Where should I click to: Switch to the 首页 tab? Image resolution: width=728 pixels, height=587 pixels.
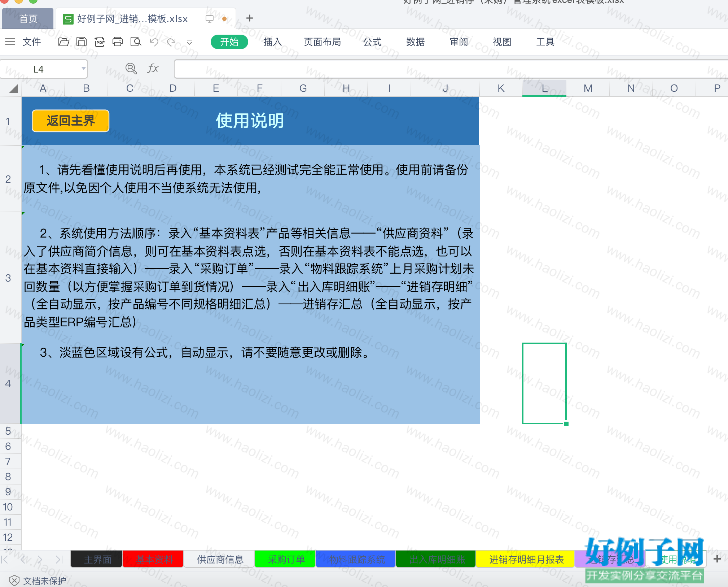tap(28, 19)
